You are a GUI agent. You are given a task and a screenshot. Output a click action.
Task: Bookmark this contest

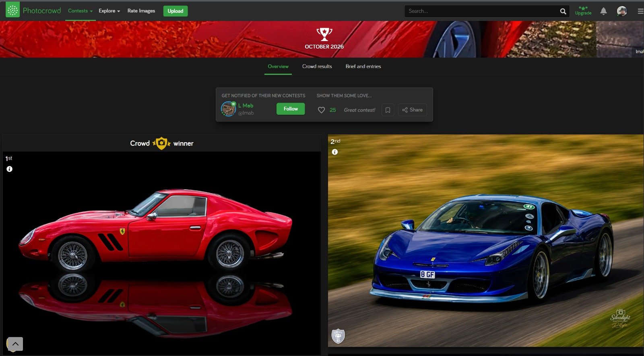point(388,110)
